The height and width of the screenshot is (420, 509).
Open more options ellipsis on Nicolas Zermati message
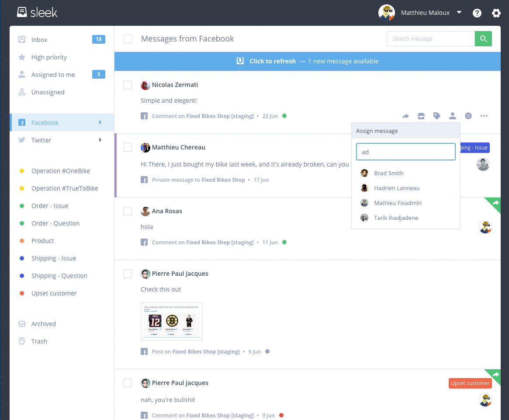(x=484, y=116)
